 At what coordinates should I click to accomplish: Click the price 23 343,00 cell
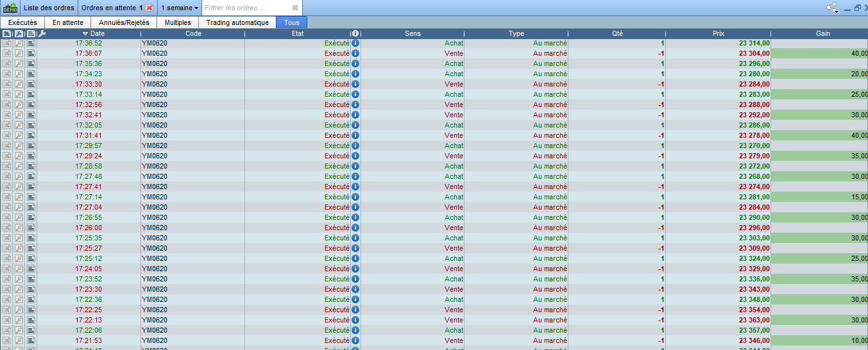[x=754, y=289]
